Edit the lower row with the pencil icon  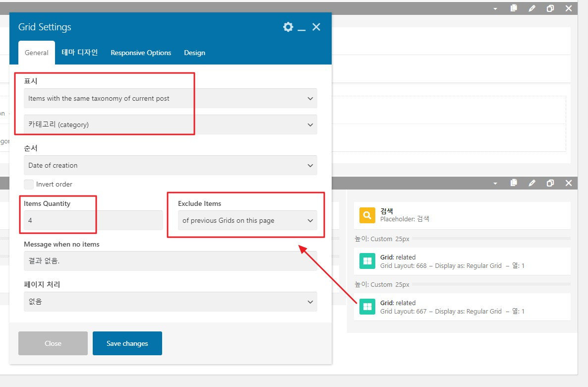point(532,183)
